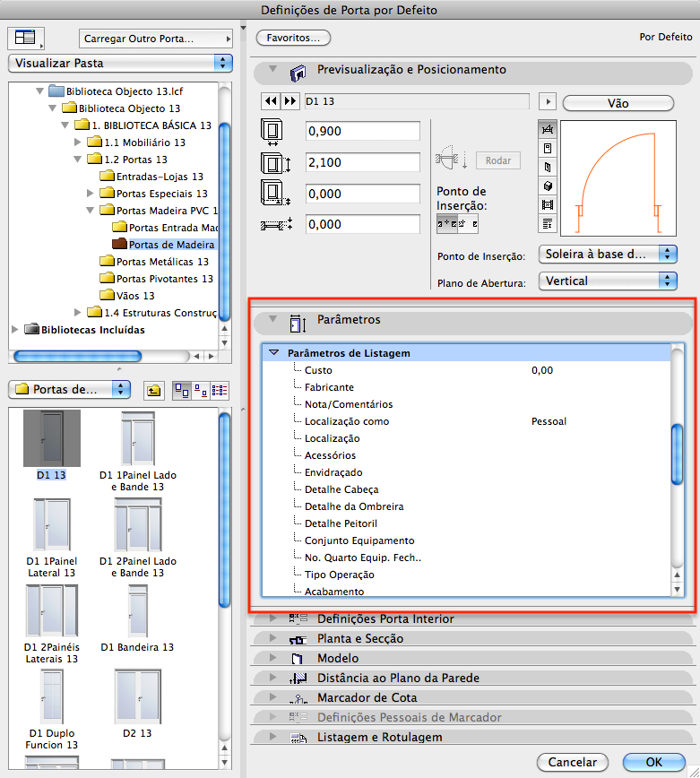700x778 pixels.
Task: Click the flip door orientation icon
Action: [451, 158]
